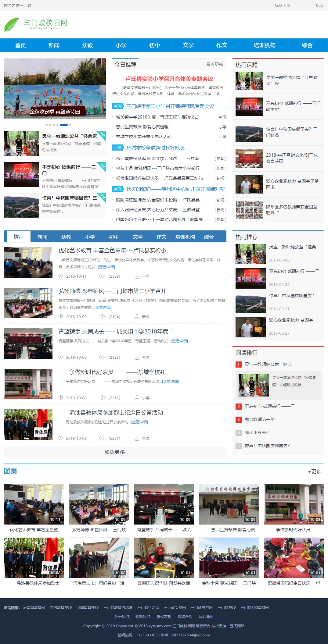Click the blue 小学 tag badge

pyautogui.click(x=118, y=148)
